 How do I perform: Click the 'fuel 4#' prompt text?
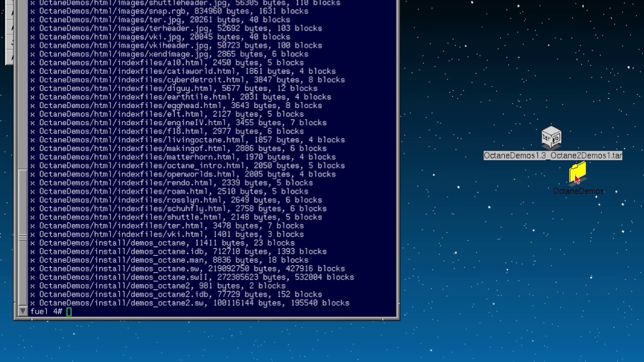click(x=46, y=312)
